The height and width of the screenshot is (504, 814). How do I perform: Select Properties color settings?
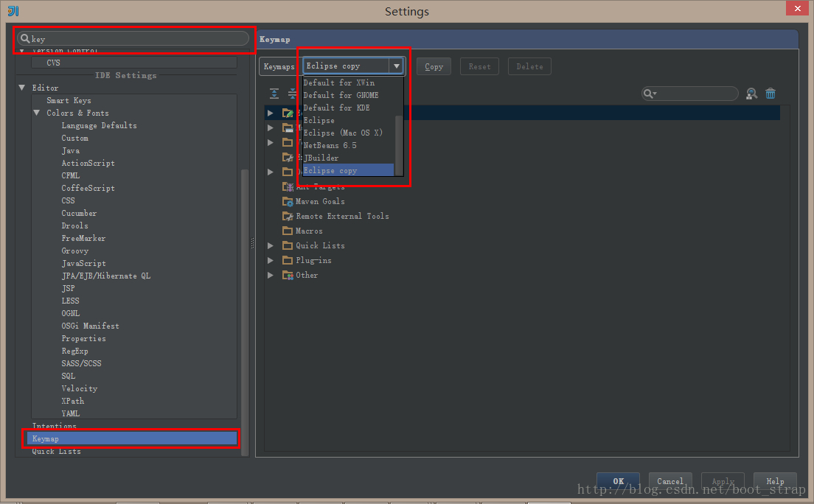(x=83, y=338)
